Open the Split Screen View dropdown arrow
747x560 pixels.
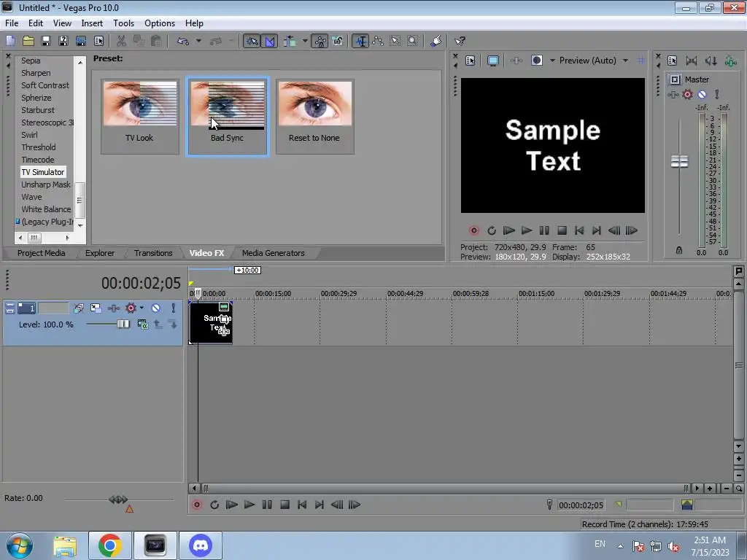click(x=553, y=61)
